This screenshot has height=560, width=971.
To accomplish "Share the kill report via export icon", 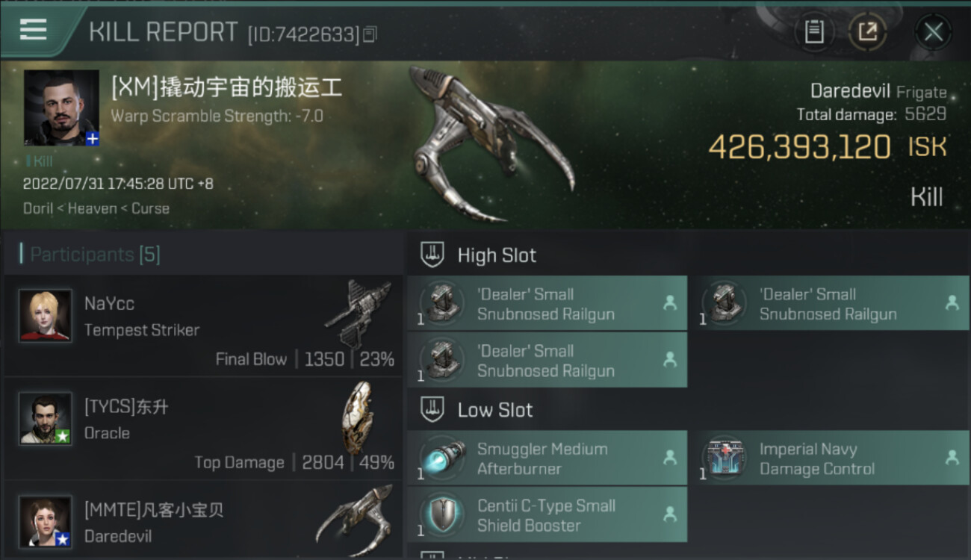I will click(x=867, y=32).
